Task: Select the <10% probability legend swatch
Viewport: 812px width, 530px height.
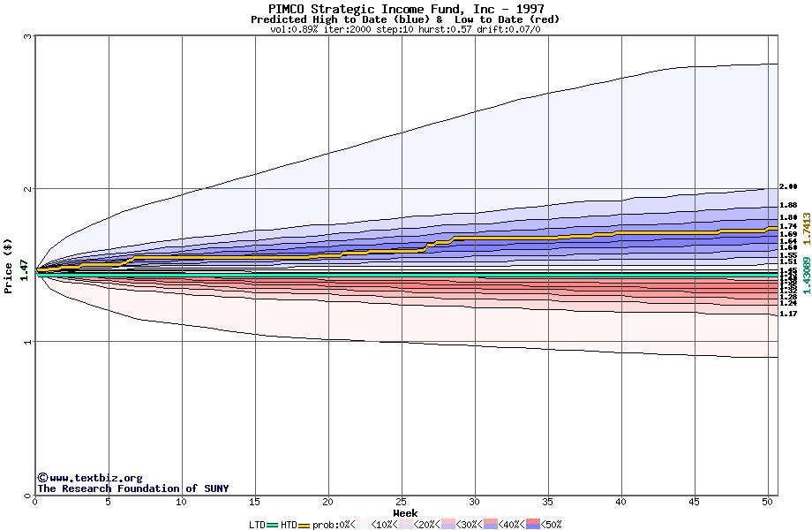Action: pyautogui.click(x=363, y=524)
